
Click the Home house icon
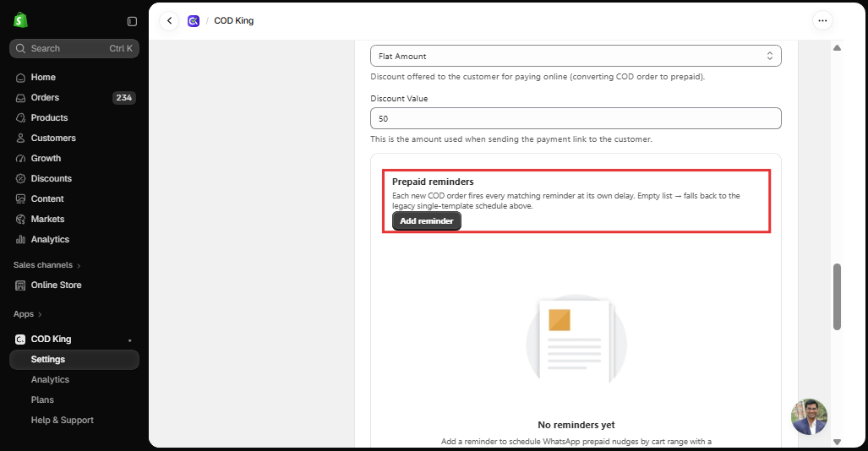coord(20,78)
